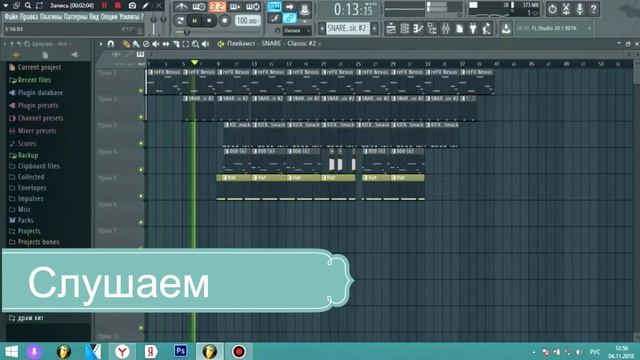Open the Правка menu

point(29,17)
